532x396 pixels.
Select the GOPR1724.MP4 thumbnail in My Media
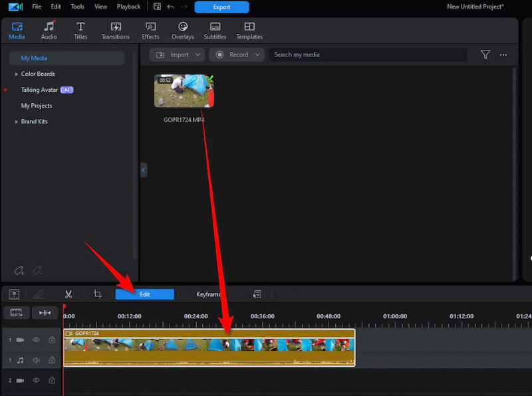pos(183,91)
